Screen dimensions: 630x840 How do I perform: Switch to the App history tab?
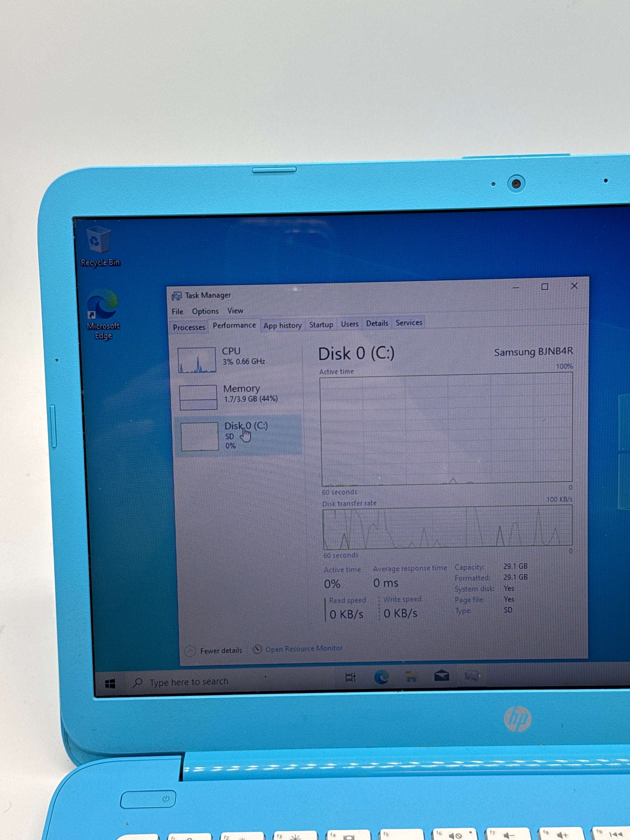pos(282,325)
